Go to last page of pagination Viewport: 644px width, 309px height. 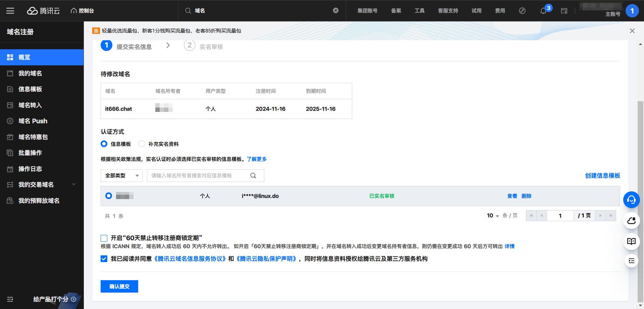click(x=611, y=215)
